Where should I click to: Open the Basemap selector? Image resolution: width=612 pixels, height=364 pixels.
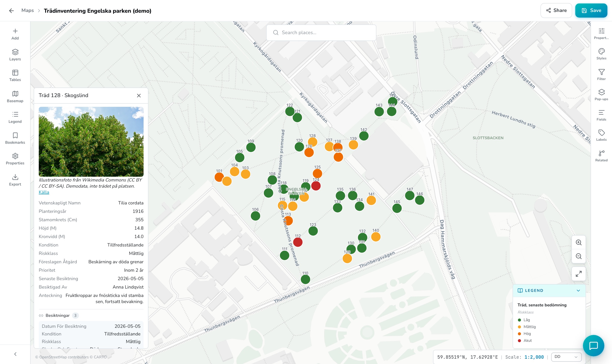[15, 97]
